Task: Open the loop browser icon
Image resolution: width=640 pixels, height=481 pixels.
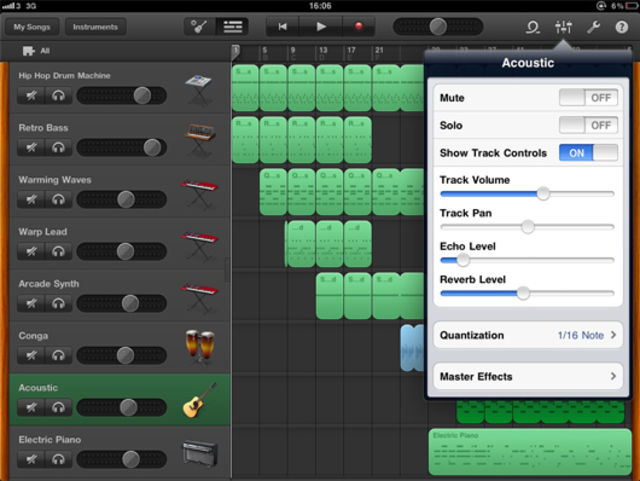Action: tap(533, 27)
